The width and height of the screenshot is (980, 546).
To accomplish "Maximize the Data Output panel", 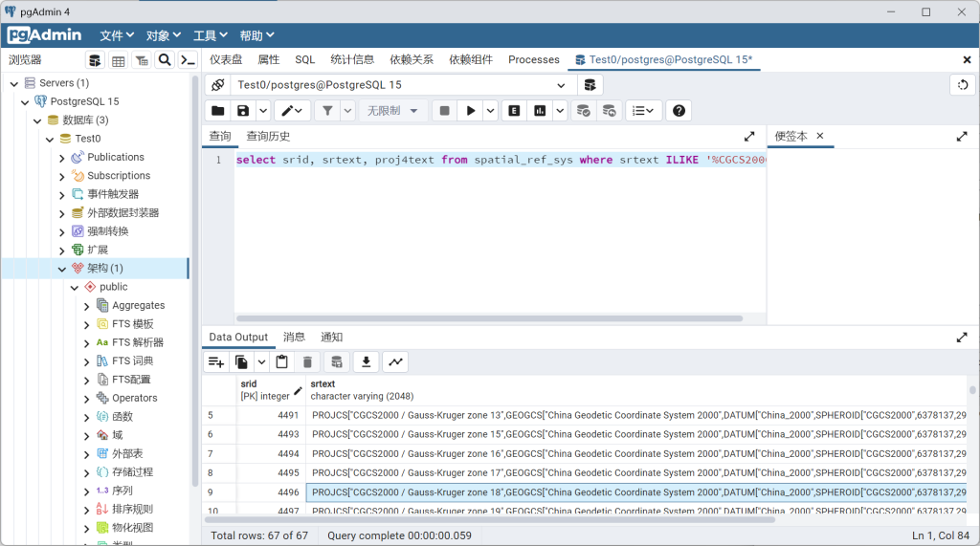I will point(962,338).
